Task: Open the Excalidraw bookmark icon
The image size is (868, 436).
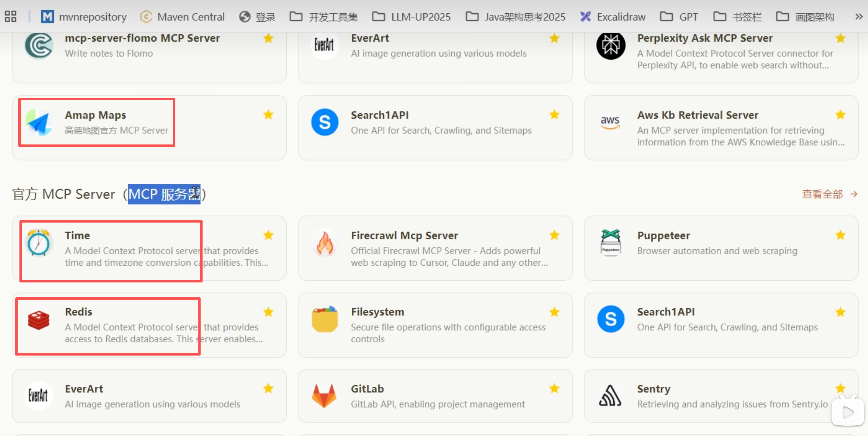Action: (x=585, y=16)
